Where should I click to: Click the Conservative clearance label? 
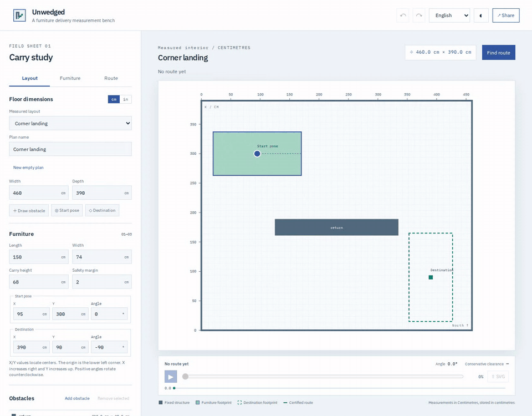point(484,364)
